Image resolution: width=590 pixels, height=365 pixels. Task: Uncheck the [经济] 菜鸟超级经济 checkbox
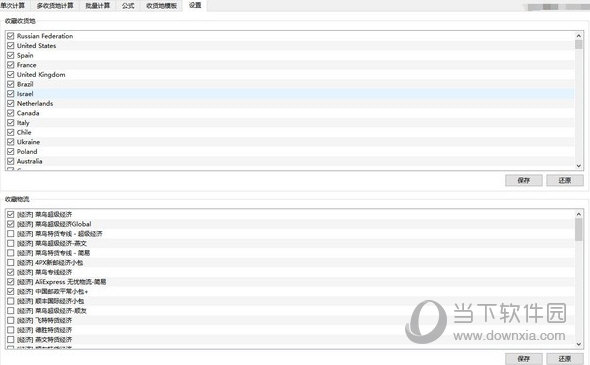[x=11, y=214]
